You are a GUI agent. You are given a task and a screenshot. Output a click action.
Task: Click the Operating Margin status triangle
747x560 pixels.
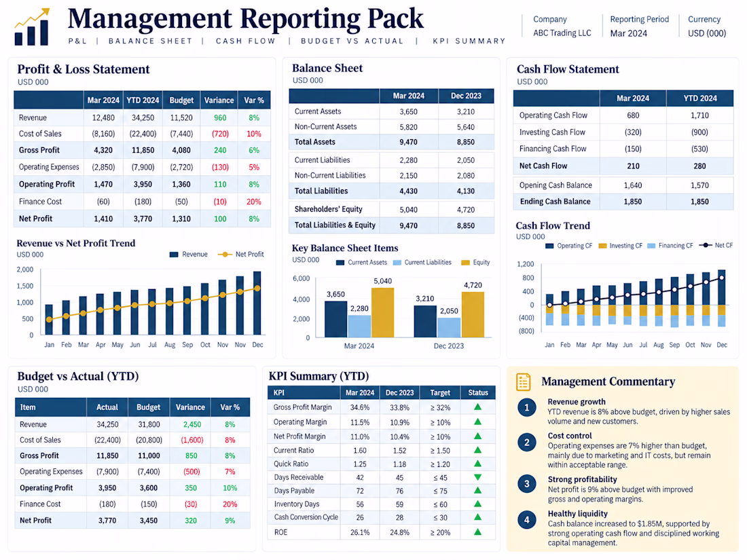pyautogui.click(x=477, y=422)
